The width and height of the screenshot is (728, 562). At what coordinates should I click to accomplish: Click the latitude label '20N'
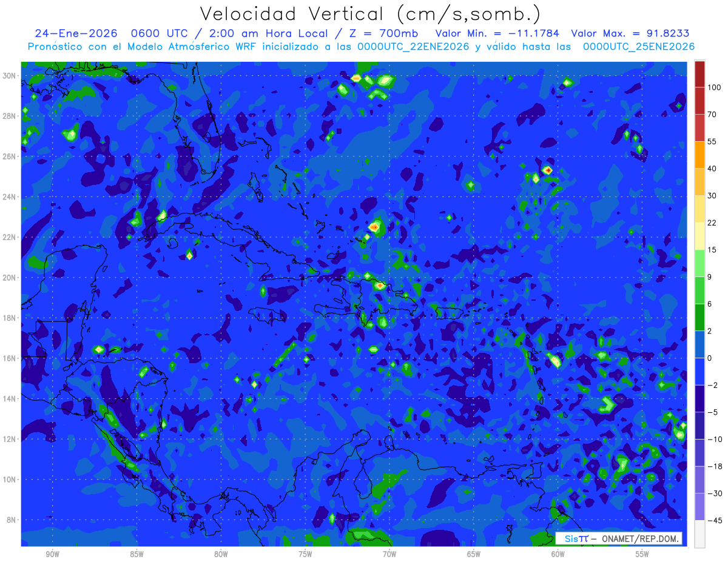tap(10, 278)
